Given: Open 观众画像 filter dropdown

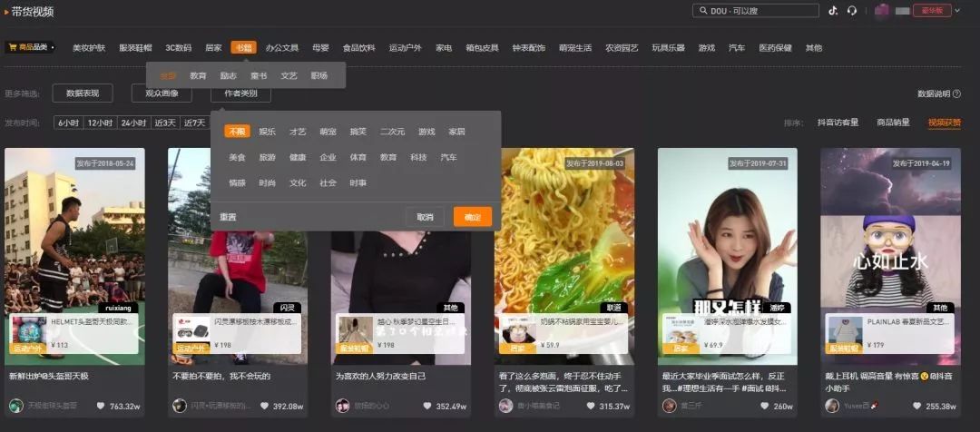Looking at the screenshot, I should [x=162, y=93].
